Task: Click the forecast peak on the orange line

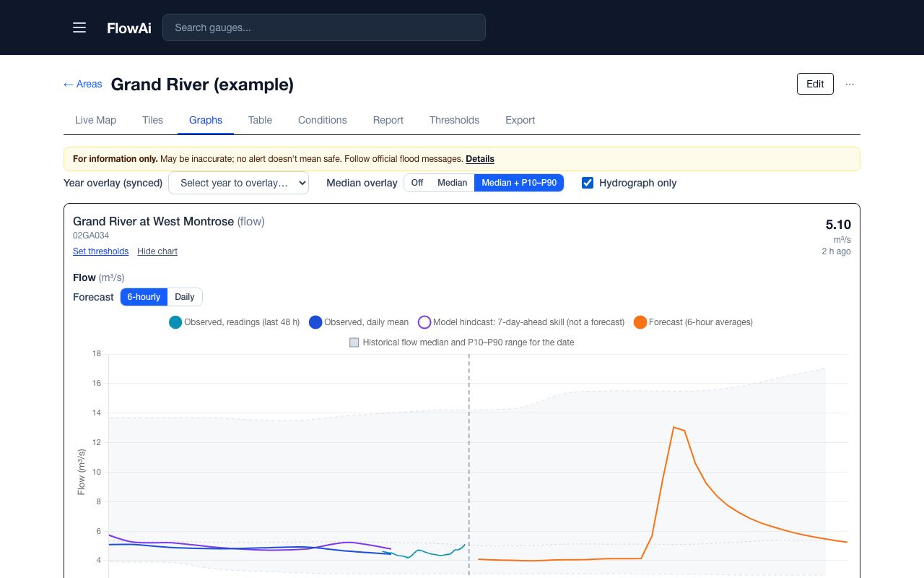Action: [x=674, y=427]
